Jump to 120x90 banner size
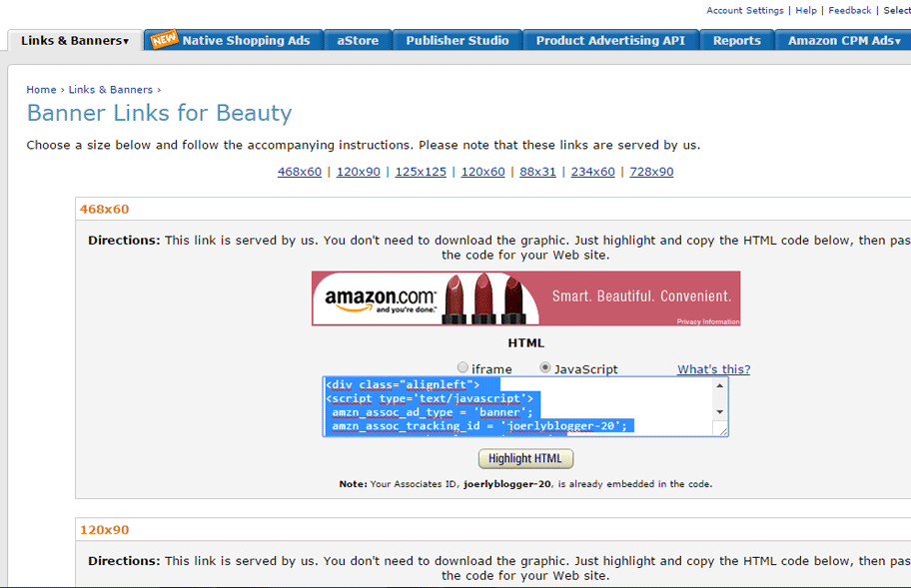Screen dimensions: 911x588 (x=359, y=172)
